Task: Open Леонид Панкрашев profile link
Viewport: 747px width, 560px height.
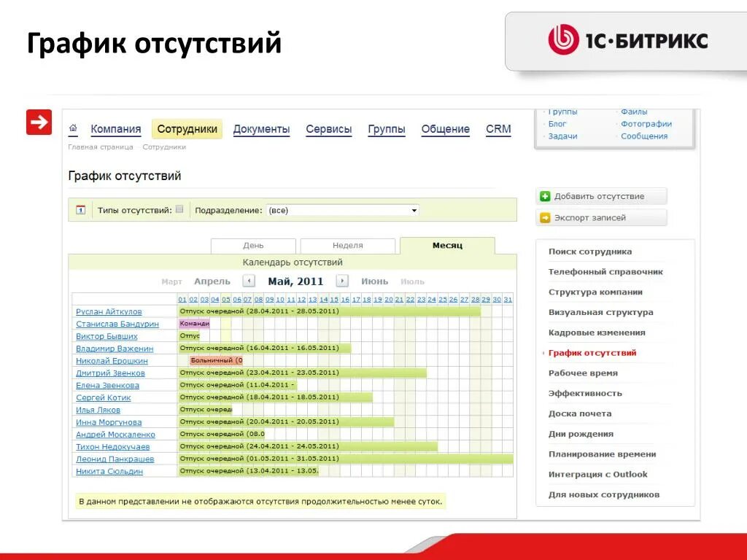Action: [115, 459]
